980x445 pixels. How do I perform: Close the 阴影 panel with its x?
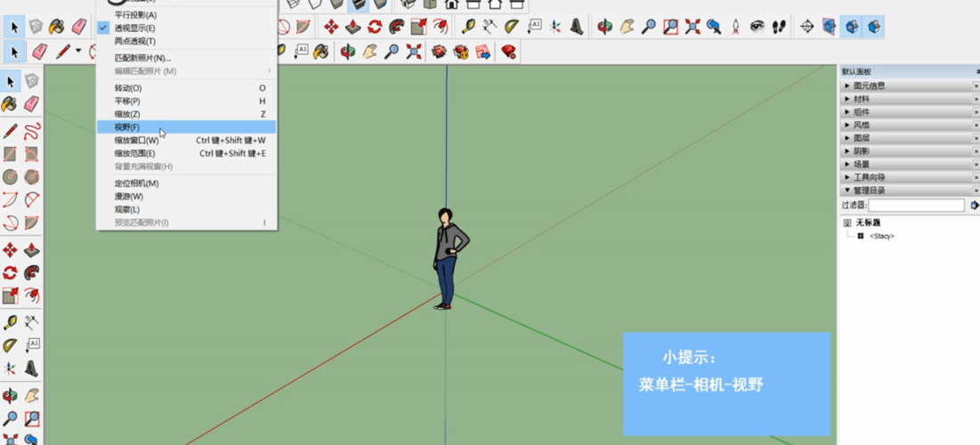coord(976,151)
